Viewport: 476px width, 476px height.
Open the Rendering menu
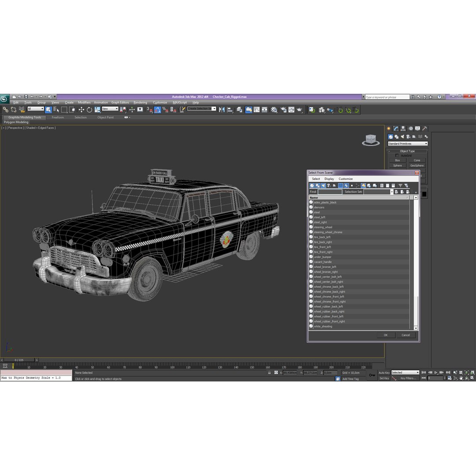click(x=140, y=103)
